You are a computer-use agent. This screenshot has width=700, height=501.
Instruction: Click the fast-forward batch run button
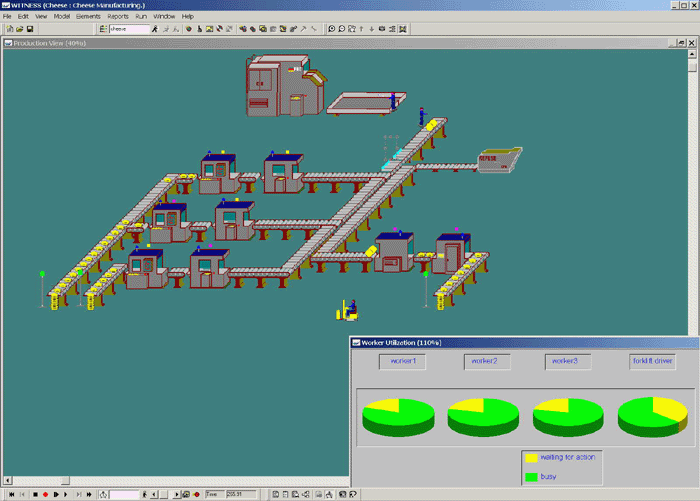89,494
